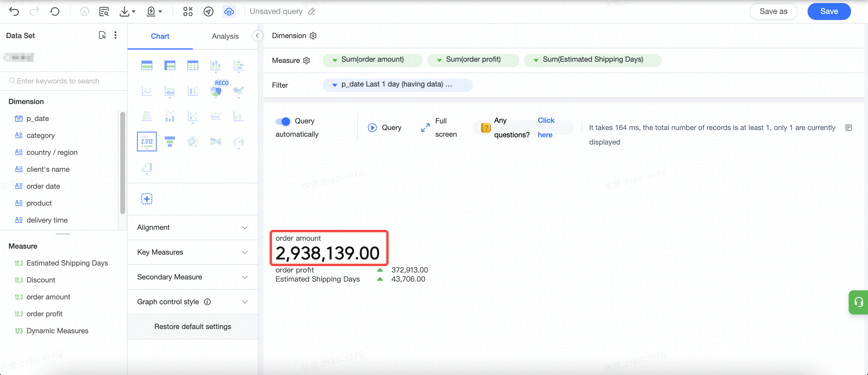Screen dimensions: 868x375
Task: Click the Query run button
Action: [384, 128]
